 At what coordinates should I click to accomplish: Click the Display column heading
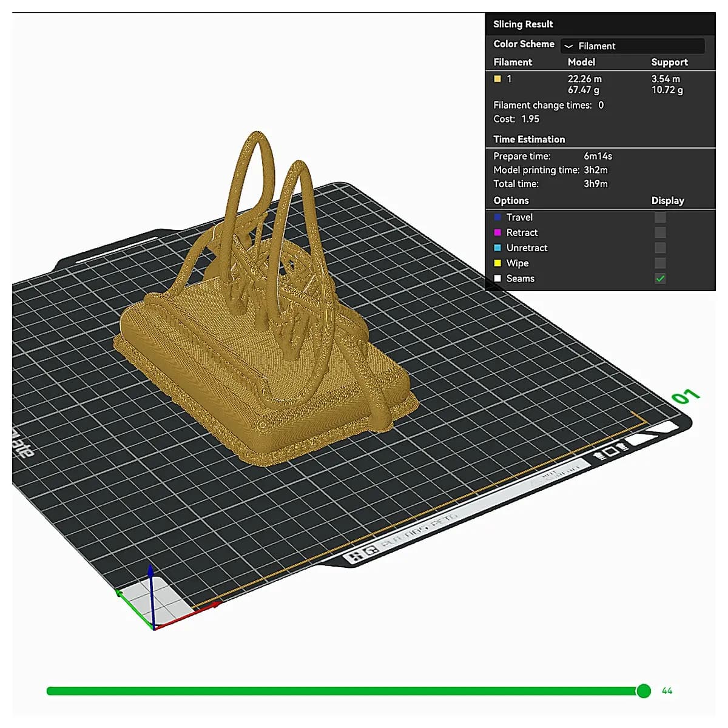pyautogui.click(x=668, y=201)
